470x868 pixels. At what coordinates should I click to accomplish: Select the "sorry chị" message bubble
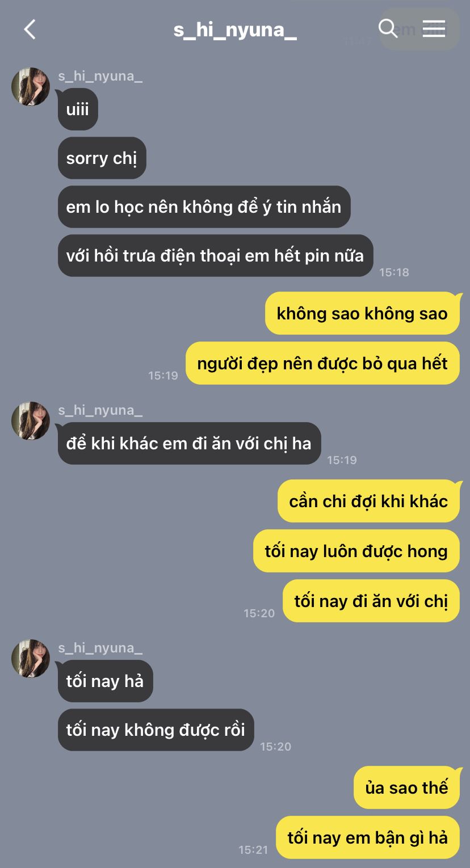(102, 158)
